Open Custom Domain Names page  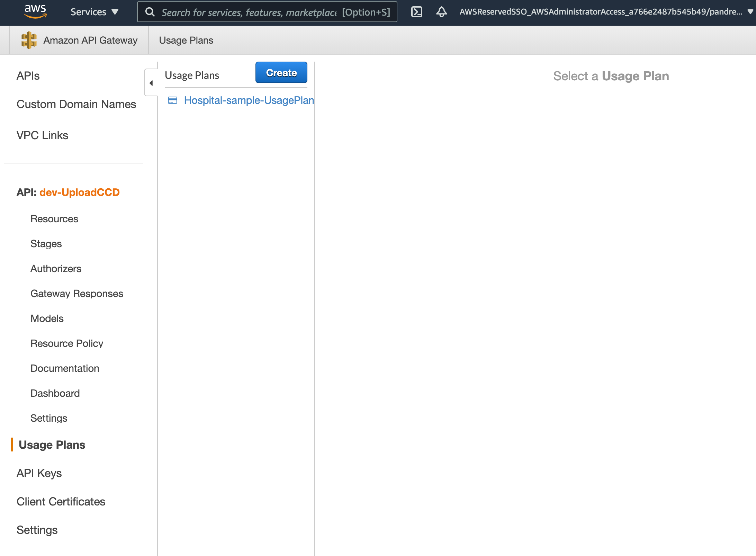76,104
